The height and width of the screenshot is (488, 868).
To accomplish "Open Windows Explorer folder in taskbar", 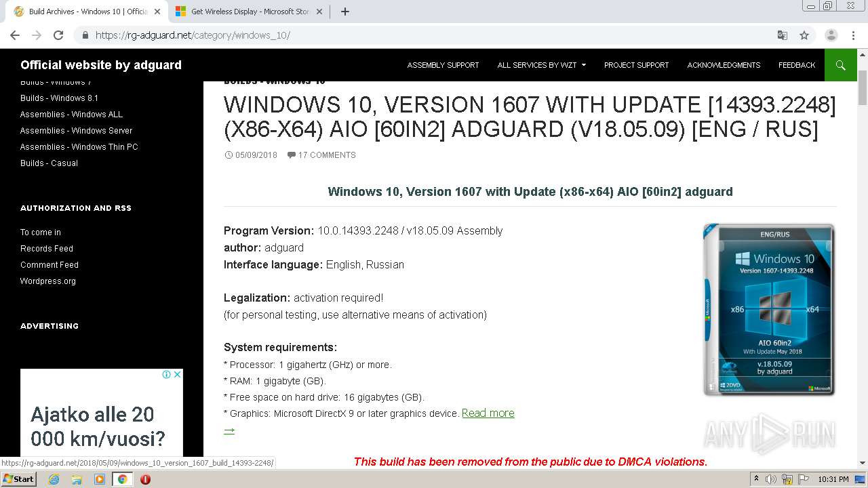I will pos(77,479).
